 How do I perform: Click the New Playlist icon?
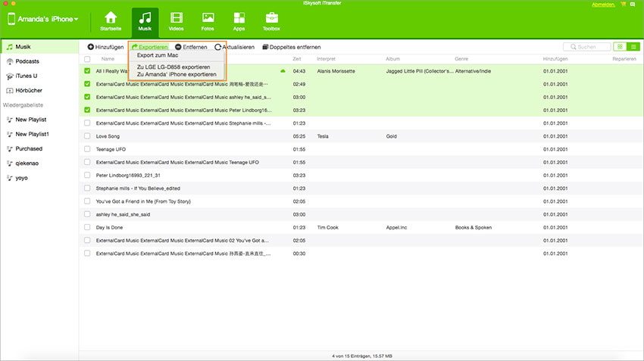click(9, 120)
